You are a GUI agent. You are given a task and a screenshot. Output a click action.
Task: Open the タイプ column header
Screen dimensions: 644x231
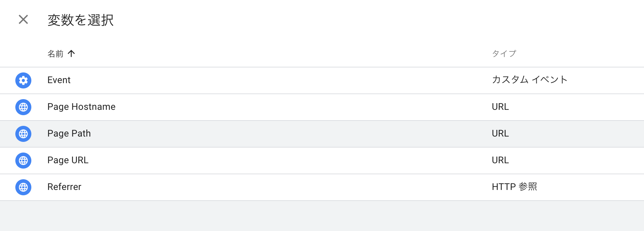click(x=504, y=53)
